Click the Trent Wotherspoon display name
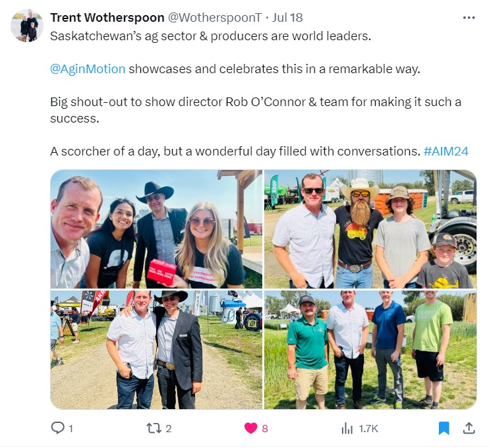 click(x=107, y=18)
